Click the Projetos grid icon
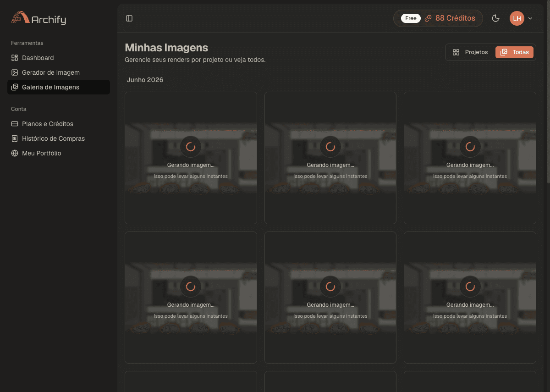The height and width of the screenshot is (392, 550). coord(456,52)
